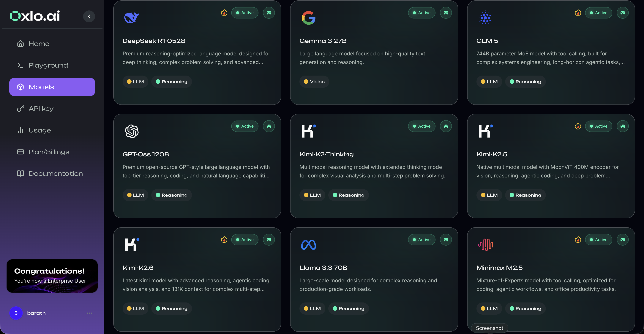
Task: Go to Playground in the sidebar
Action: tap(52, 65)
